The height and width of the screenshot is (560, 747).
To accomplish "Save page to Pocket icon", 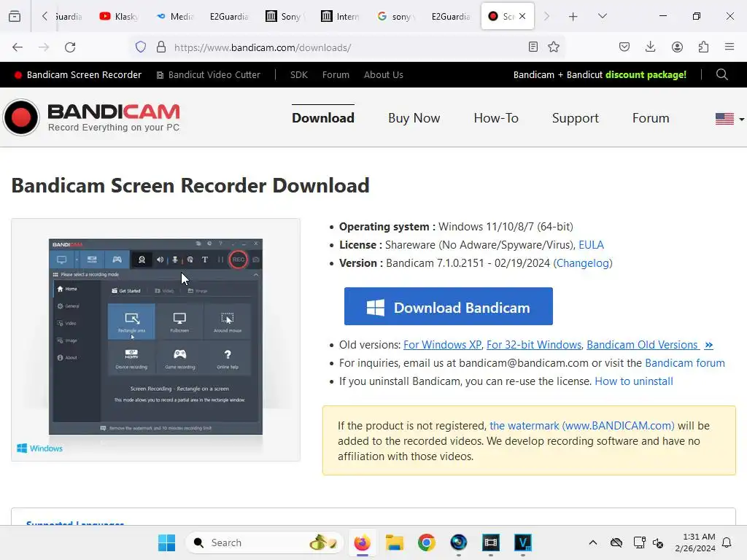I will [x=624, y=47].
